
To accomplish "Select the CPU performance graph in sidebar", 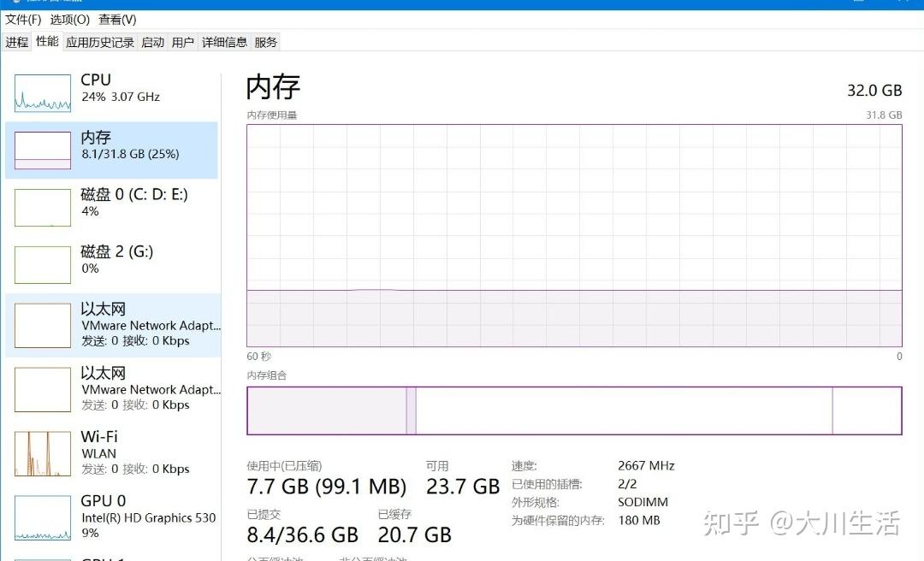I will [111, 88].
